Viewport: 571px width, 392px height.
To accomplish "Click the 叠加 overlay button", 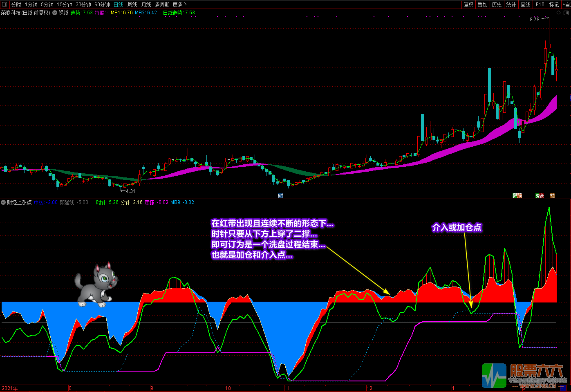I will 482,4.
